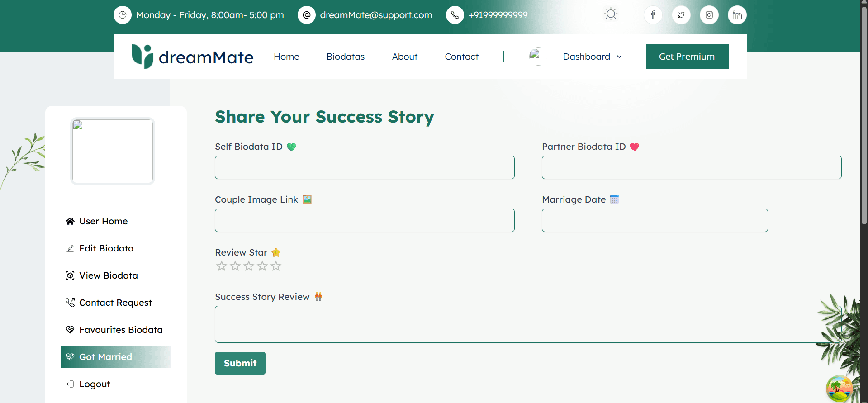Click the heart icon beside Favourites Biodata
Image resolution: width=868 pixels, height=403 pixels.
[70, 330]
